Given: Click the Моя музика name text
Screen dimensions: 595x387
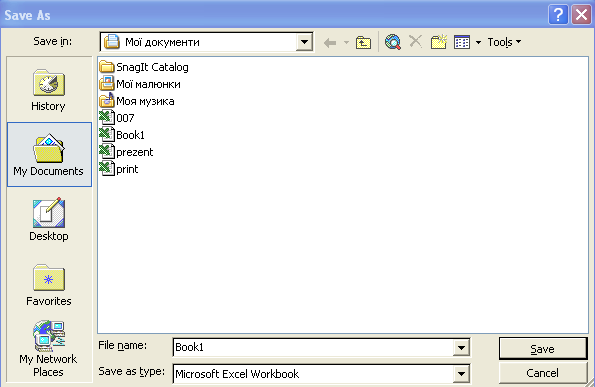Looking at the screenshot, I should click(x=145, y=101).
